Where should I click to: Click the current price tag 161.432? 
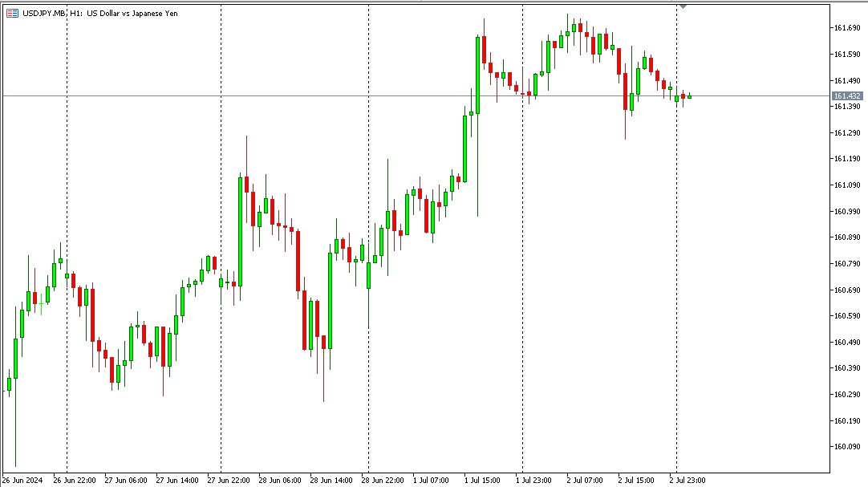[x=847, y=96]
